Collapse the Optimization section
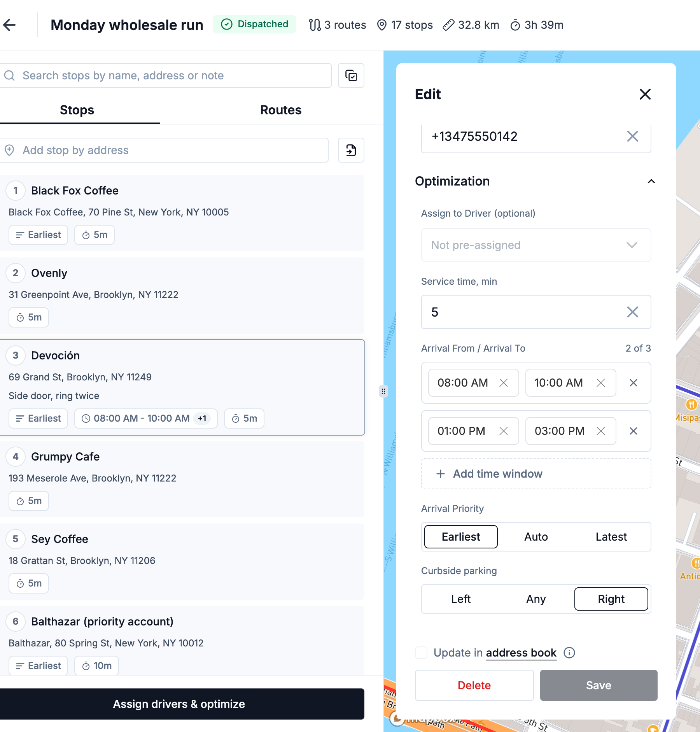 point(651,181)
